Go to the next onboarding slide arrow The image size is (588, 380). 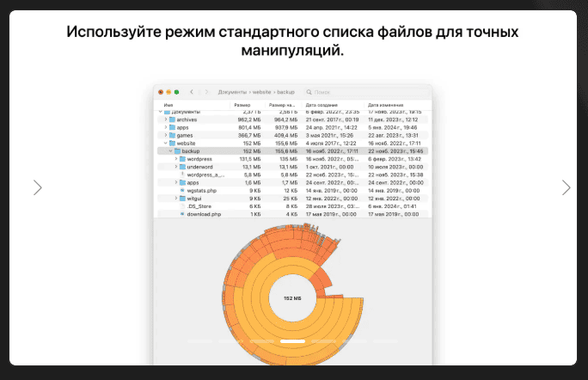pos(566,187)
